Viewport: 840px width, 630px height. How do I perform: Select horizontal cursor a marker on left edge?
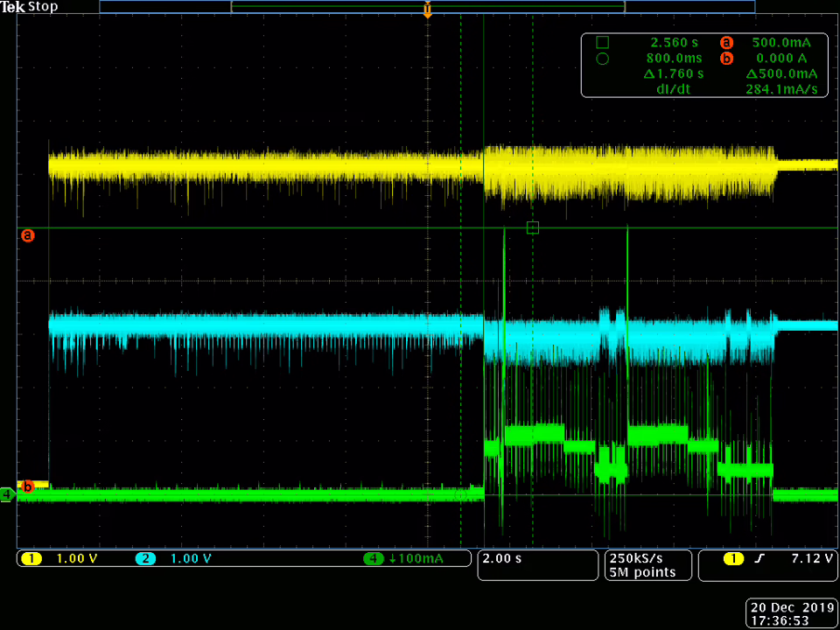click(x=27, y=235)
